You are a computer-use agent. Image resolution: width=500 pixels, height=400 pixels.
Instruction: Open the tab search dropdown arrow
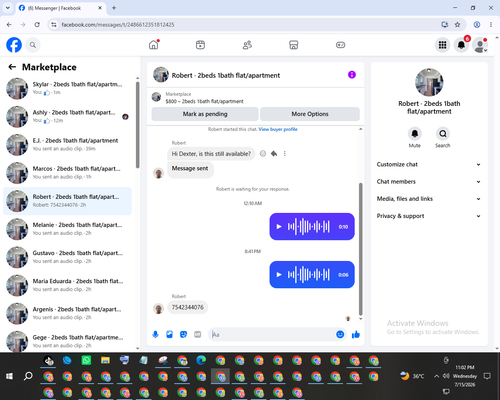[x=8, y=8]
